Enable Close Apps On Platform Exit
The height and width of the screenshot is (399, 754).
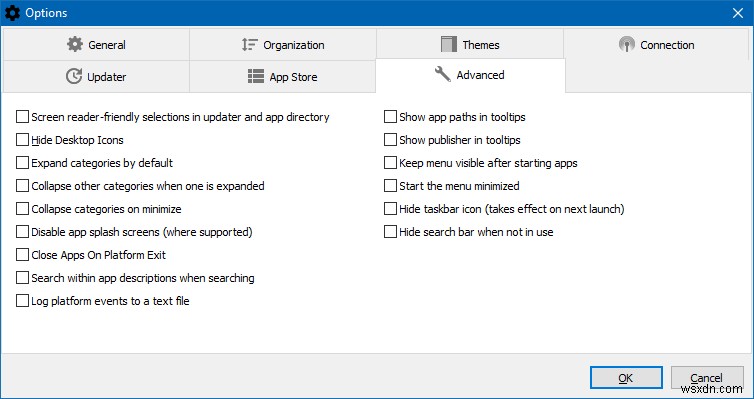point(22,255)
